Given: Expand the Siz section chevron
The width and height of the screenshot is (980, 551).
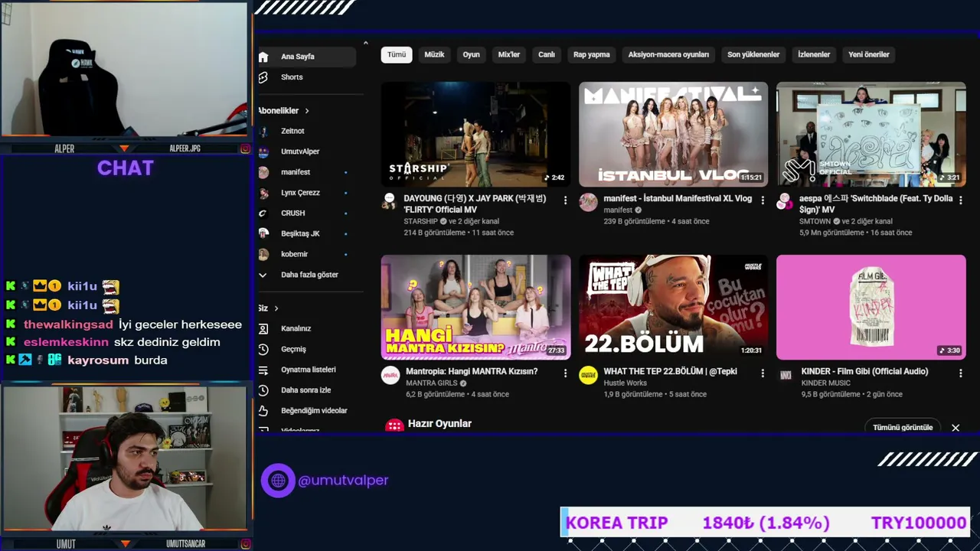Looking at the screenshot, I should click(276, 308).
